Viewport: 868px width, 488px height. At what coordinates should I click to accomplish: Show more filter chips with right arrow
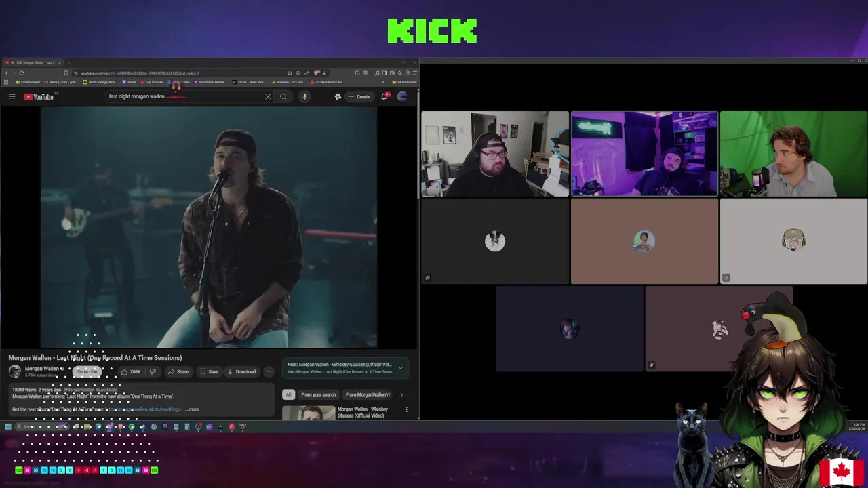[x=401, y=394]
